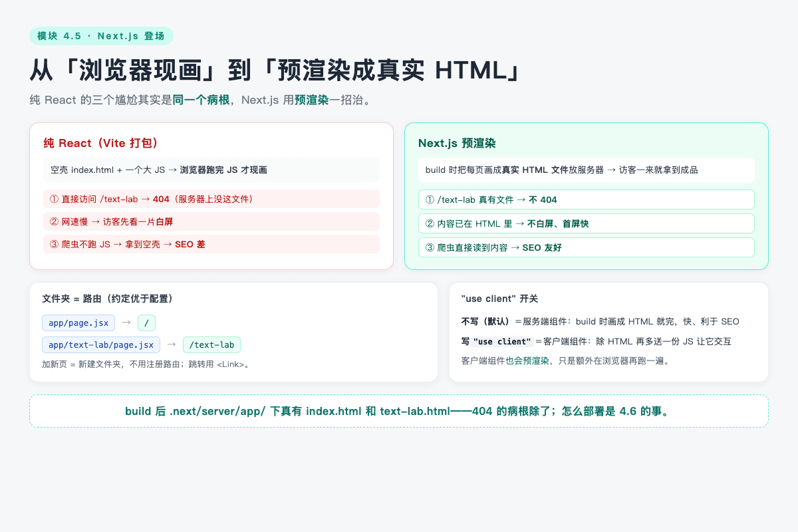Click the 文件夹 = 路由（约定优于配置）heading
Image resolution: width=798 pixels, height=532 pixels.
click(x=108, y=299)
